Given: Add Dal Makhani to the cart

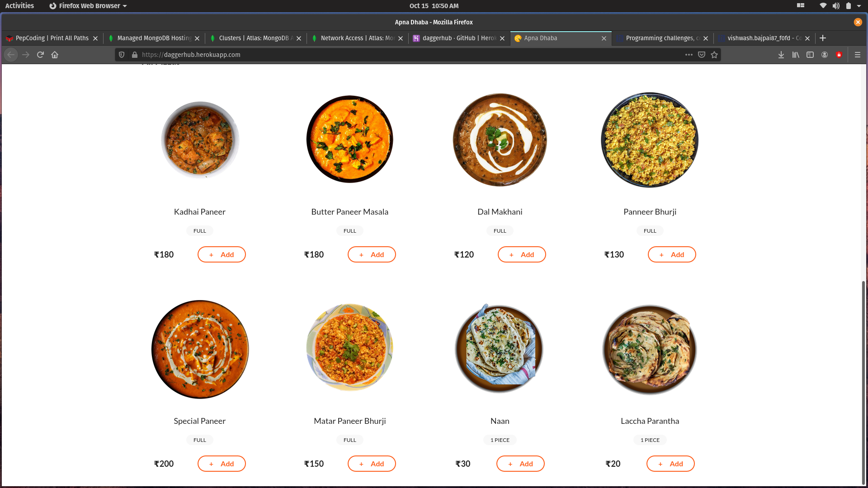Looking at the screenshot, I should click(x=522, y=254).
